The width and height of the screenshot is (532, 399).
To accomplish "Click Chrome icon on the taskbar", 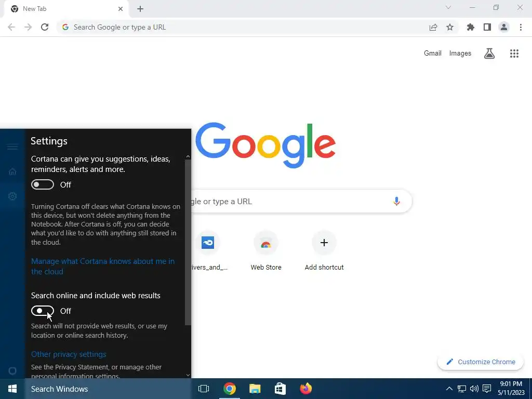I will (x=229, y=389).
